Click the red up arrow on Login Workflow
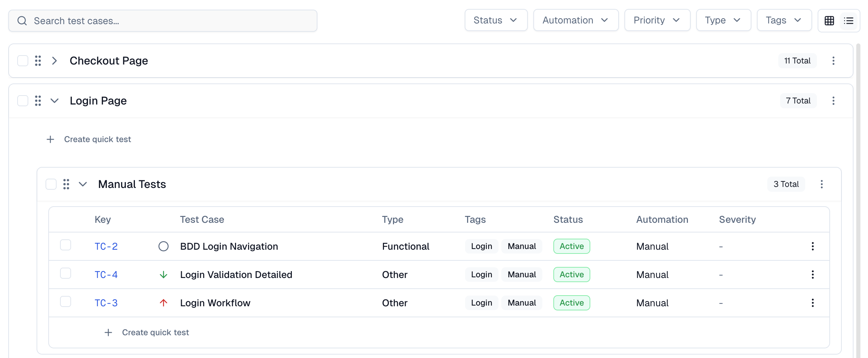Image resolution: width=868 pixels, height=358 pixels. pos(163,303)
